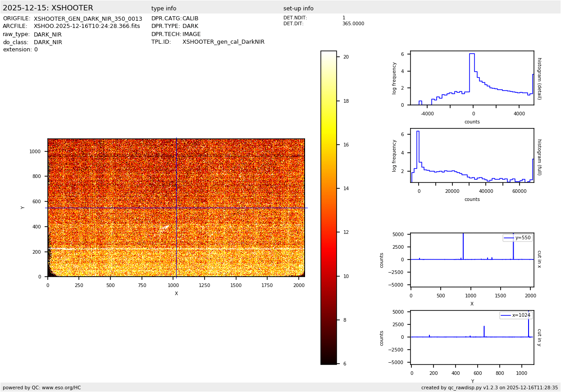The width and height of the screenshot is (561, 392).
Task: Click the main dark NIR detector image
Action: point(176,207)
